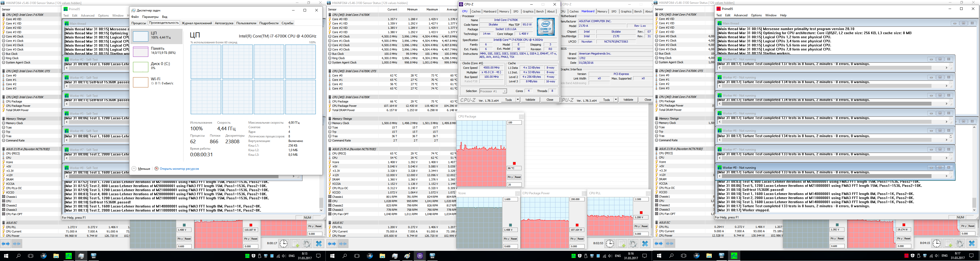Viewport: 980px width, 261px height.
Task: Open the Параметры menu in Task Manager
Action: pos(150,17)
